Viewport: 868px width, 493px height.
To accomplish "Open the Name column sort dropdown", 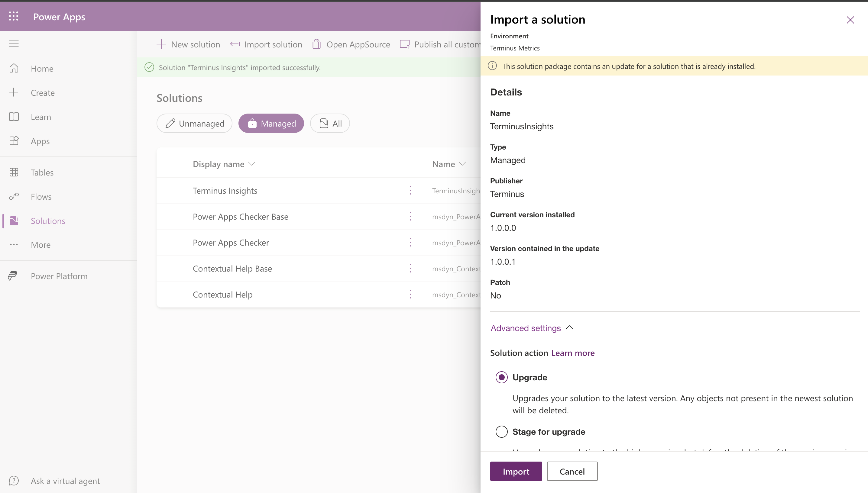I will (x=462, y=164).
